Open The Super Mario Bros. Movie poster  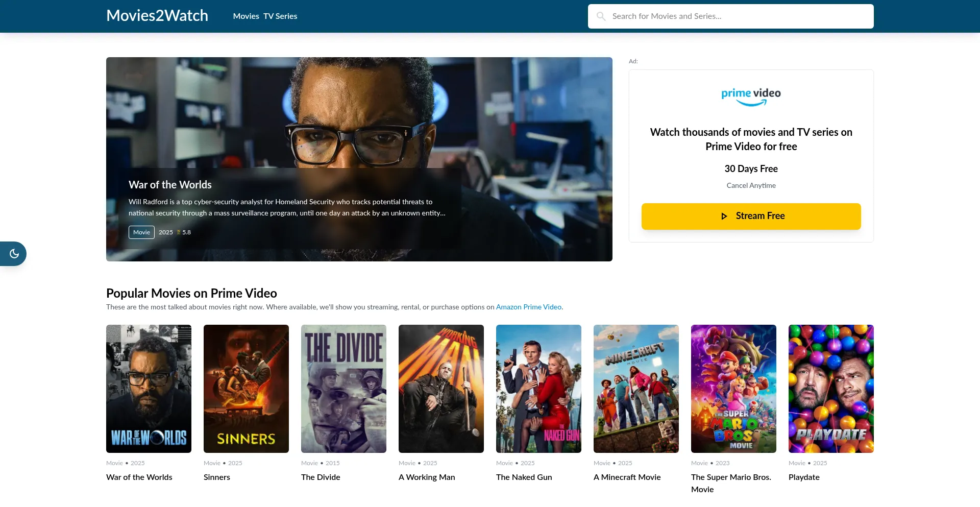(733, 389)
